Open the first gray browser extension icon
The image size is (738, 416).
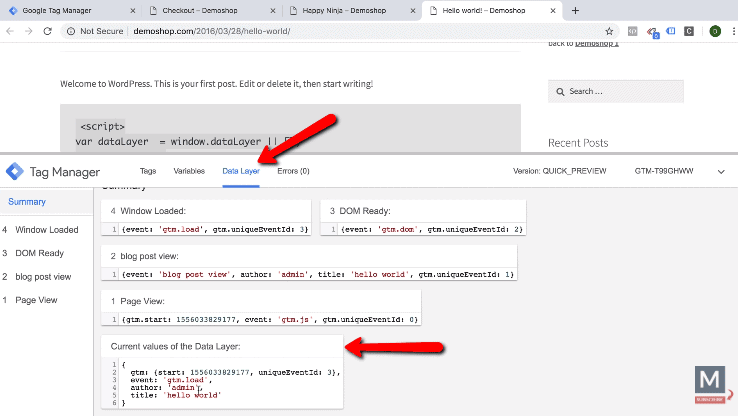633,31
